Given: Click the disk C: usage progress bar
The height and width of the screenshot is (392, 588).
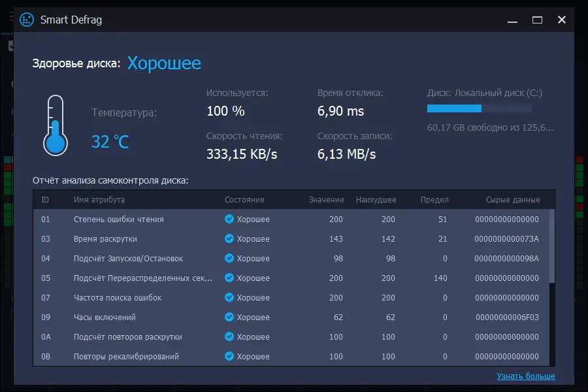Looking at the screenshot, I should click(479, 108).
